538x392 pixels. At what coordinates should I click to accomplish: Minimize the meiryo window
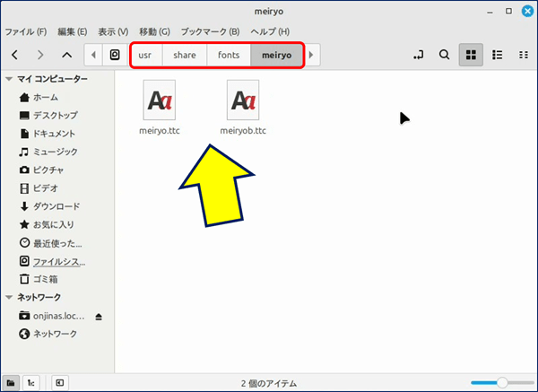[490, 12]
